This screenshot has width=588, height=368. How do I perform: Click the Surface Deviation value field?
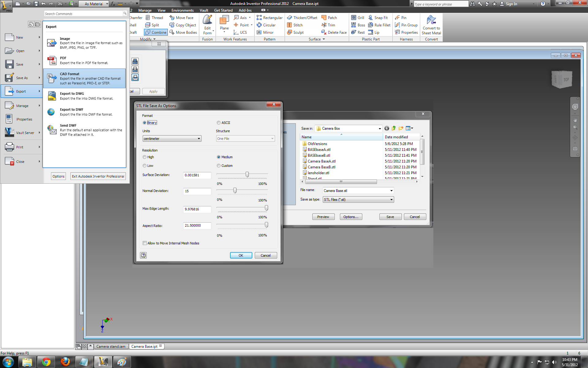coord(197,175)
